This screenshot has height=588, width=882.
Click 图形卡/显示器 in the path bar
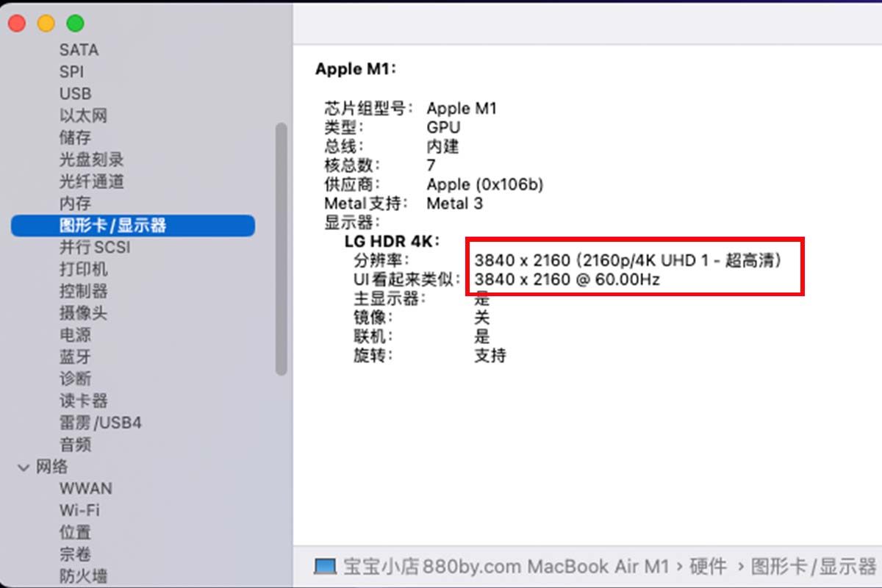[814, 567]
